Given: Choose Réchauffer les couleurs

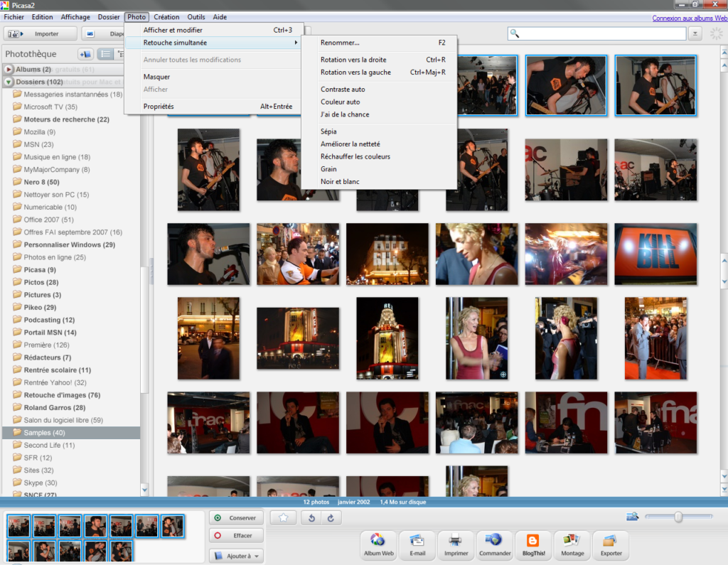Looking at the screenshot, I should [379, 156].
